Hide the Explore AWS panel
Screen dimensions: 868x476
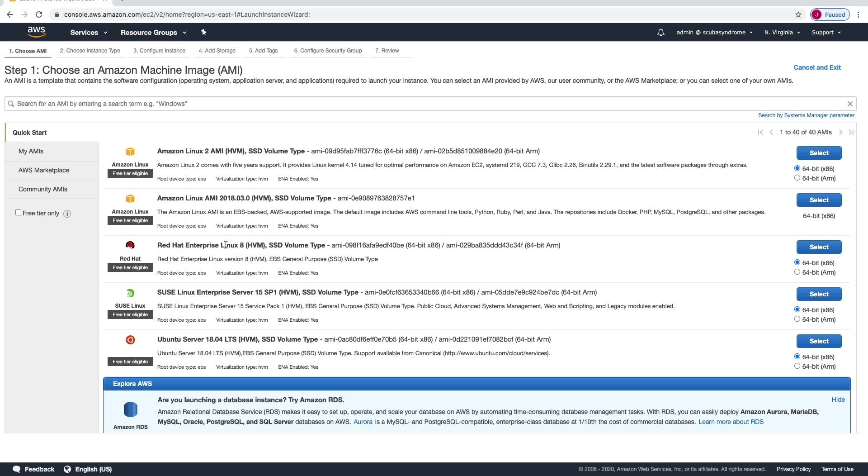coord(838,400)
